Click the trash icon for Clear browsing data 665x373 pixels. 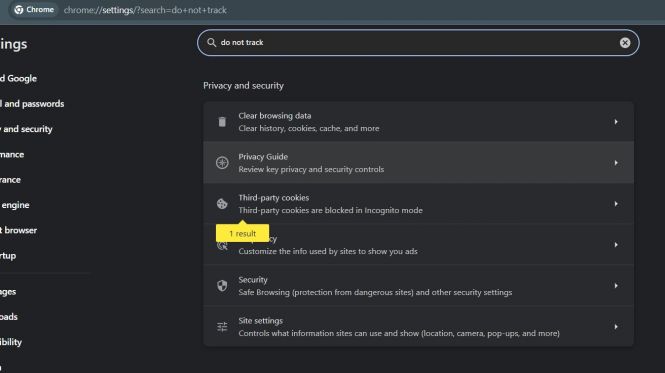tap(222, 122)
